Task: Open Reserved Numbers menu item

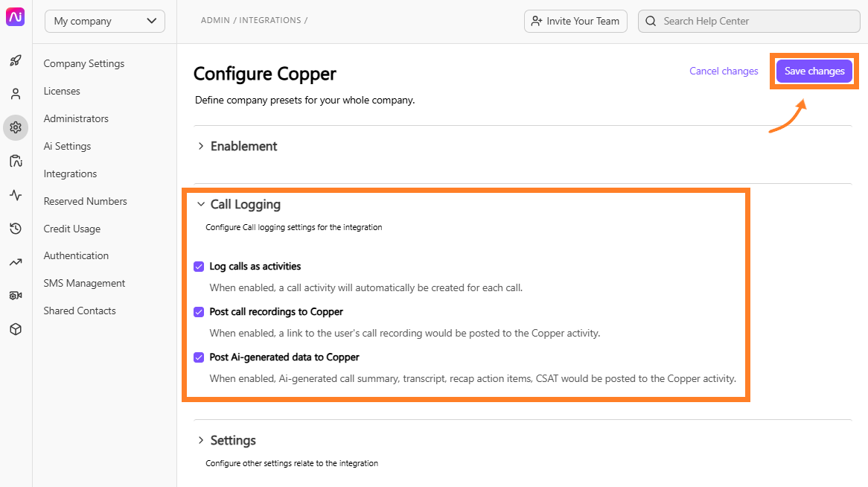Action: pyautogui.click(x=86, y=201)
